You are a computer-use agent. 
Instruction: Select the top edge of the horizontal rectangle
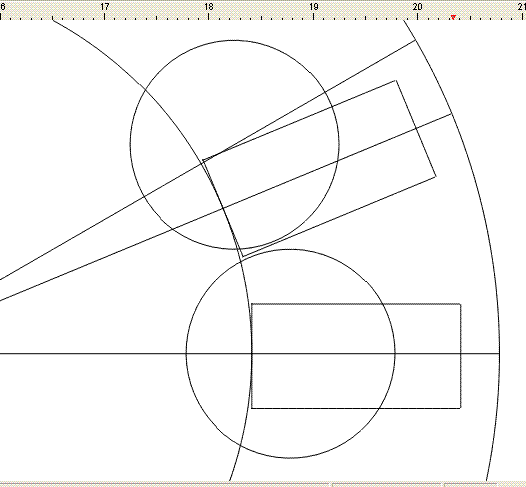tap(356, 304)
